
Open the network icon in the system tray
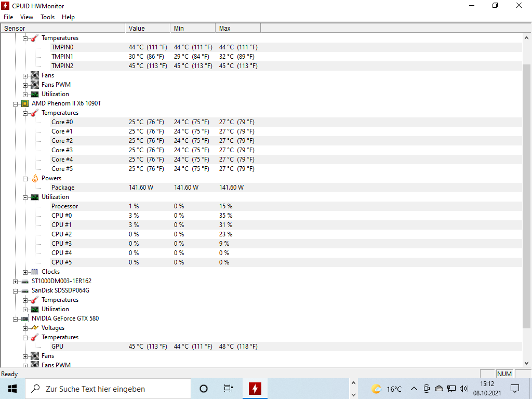pyautogui.click(x=451, y=389)
